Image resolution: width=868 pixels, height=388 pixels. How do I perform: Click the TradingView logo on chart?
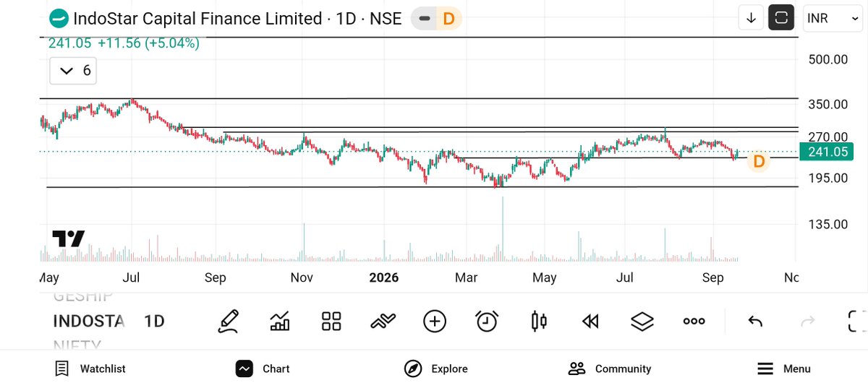pyautogui.click(x=69, y=238)
